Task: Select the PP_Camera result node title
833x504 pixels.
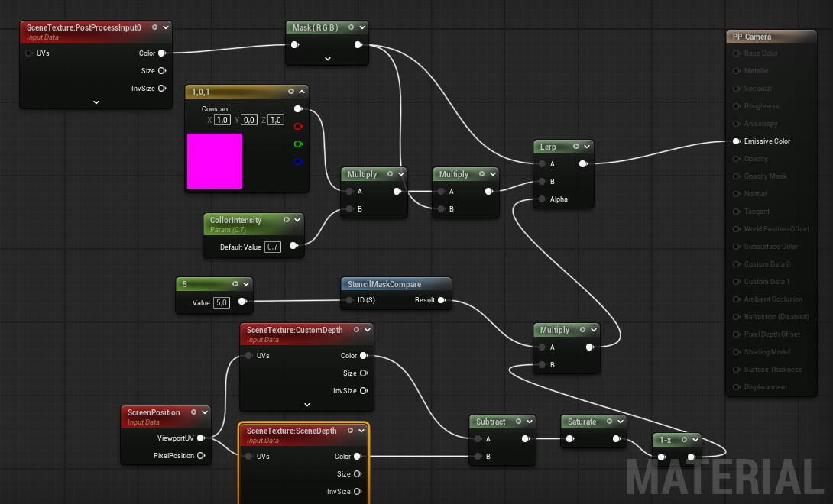Action: [752, 37]
